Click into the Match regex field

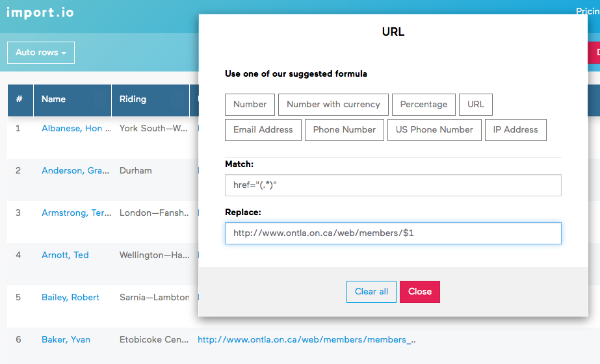pos(393,185)
